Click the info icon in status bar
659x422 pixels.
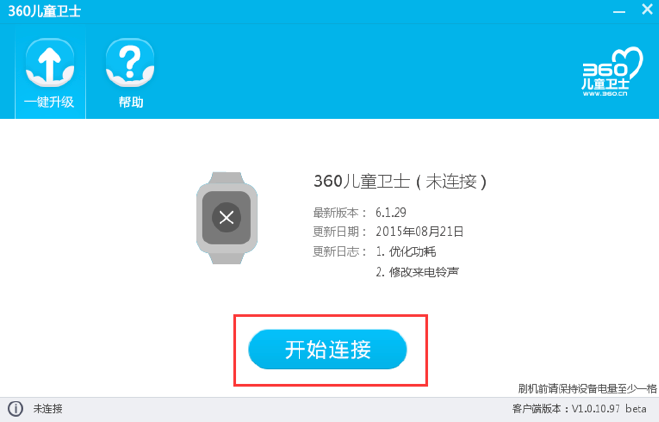(x=16, y=409)
